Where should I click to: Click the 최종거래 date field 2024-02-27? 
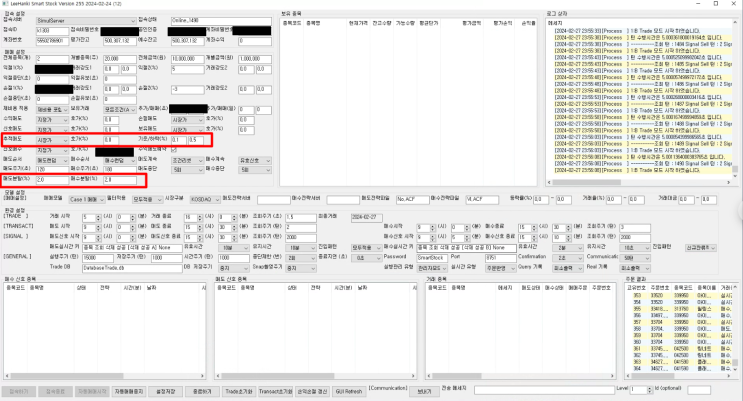coord(366,218)
